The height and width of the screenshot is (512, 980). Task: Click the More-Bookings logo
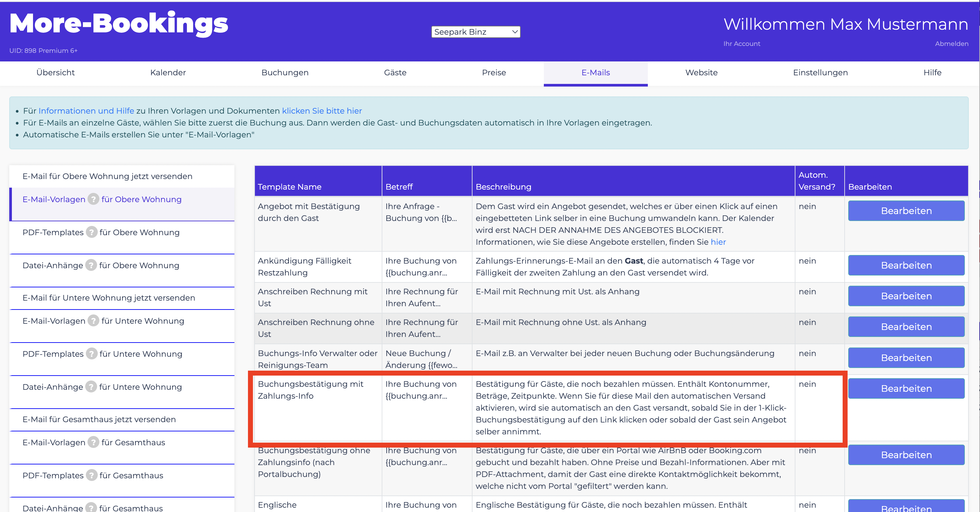(118, 23)
